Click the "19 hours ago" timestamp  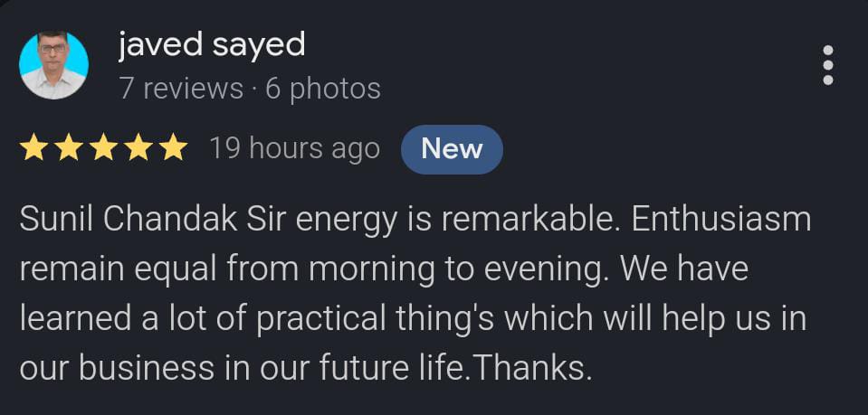[x=294, y=148]
